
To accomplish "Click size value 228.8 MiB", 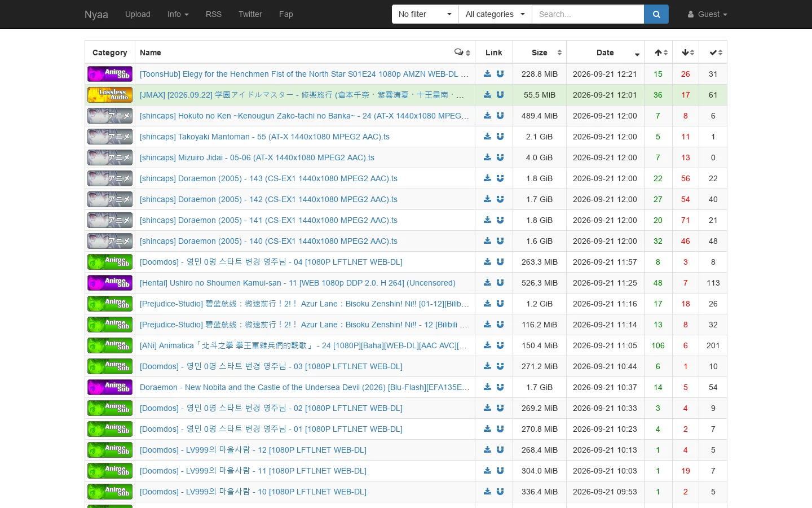I will pos(540,74).
